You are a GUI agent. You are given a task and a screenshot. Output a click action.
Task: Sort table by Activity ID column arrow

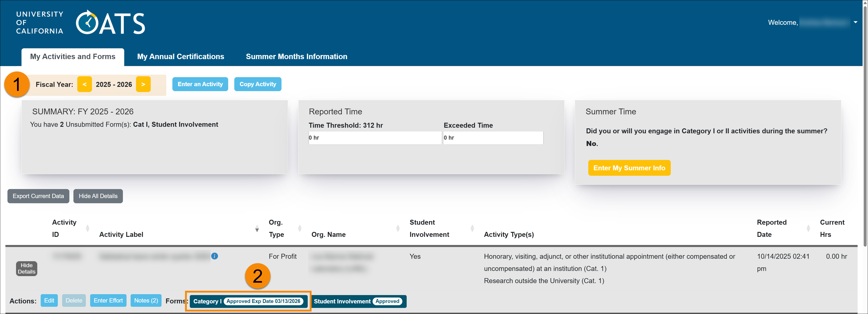click(x=88, y=228)
